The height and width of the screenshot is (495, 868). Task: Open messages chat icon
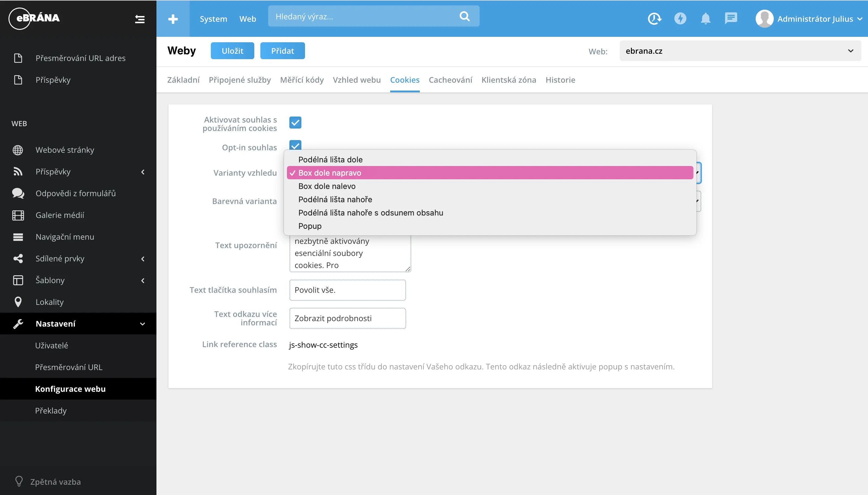pyautogui.click(x=731, y=18)
